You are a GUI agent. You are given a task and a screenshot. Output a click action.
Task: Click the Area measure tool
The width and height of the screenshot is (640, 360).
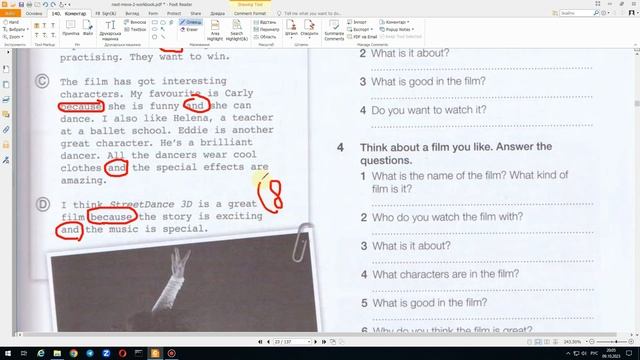click(x=264, y=37)
